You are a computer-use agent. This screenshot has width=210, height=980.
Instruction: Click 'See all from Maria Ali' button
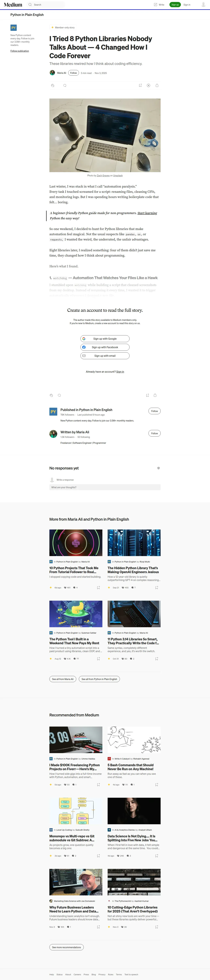[63, 679]
